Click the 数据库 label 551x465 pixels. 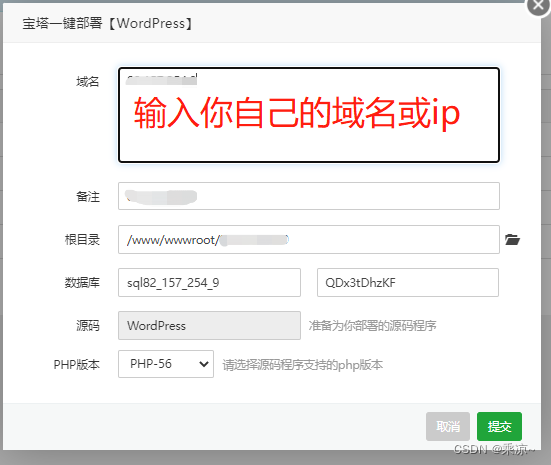point(82,283)
